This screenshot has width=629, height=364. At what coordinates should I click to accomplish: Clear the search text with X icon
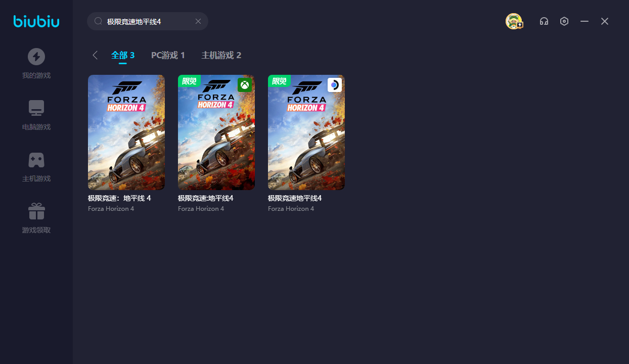(x=198, y=21)
